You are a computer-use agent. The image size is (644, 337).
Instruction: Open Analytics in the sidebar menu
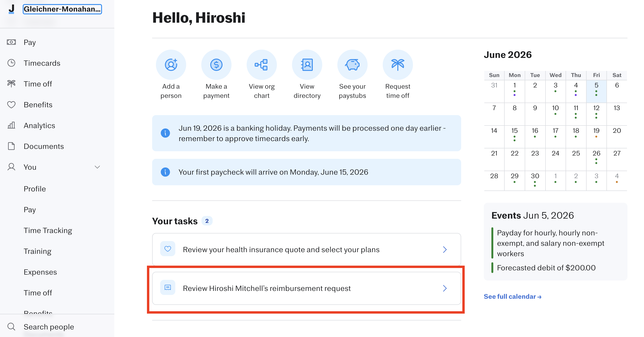pyautogui.click(x=39, y=125)
